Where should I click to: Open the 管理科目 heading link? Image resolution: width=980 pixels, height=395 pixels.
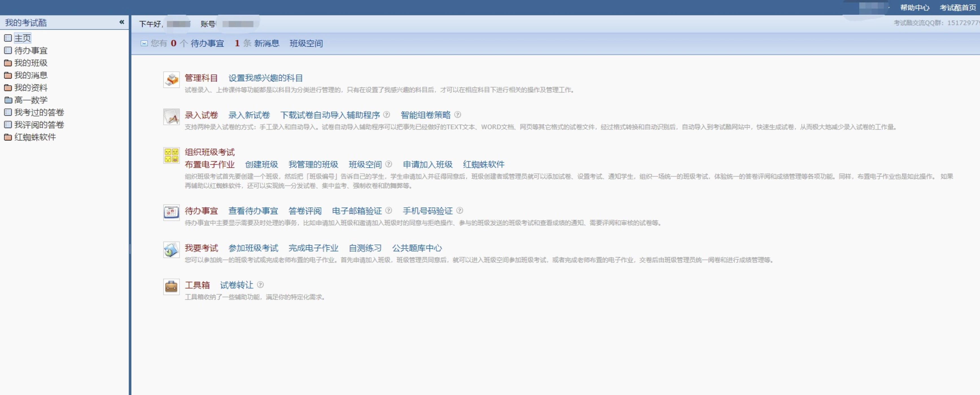(201, 78)
